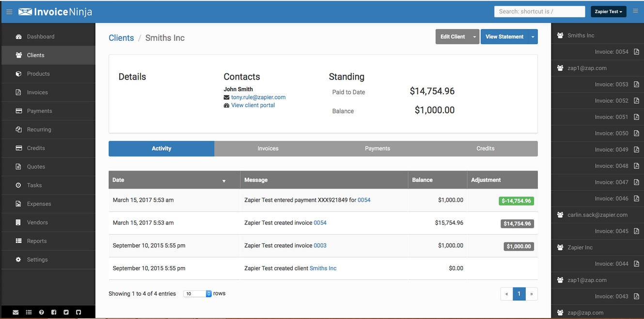Open the contact-us envelope icon in footer
Image resolution: width=644 pixels, height=319 pixels.
tap(16, 312)
